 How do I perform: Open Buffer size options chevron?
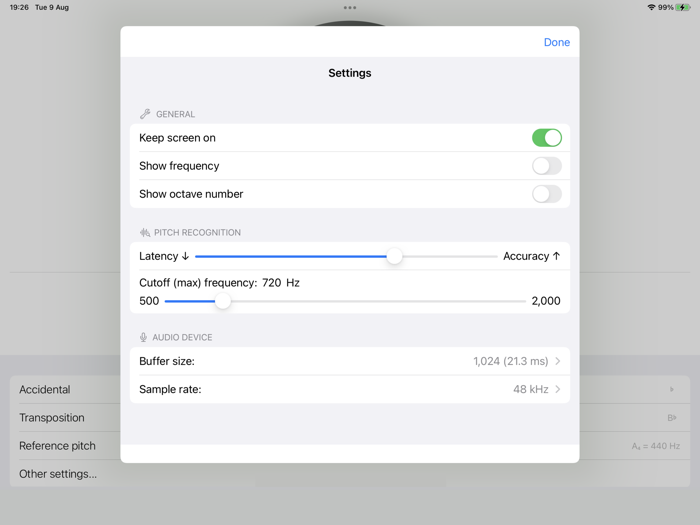tap(558, 361)
